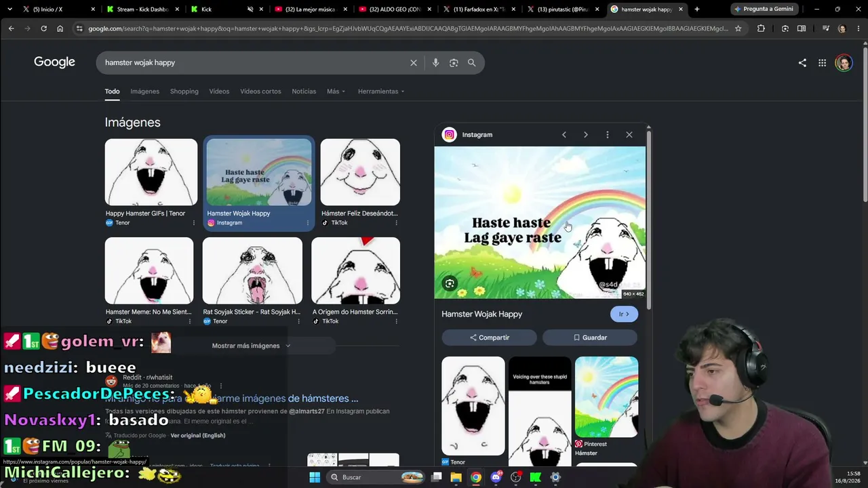Open the Hámster Feliz TikTok thumbnail

click(x=360, y=172)
